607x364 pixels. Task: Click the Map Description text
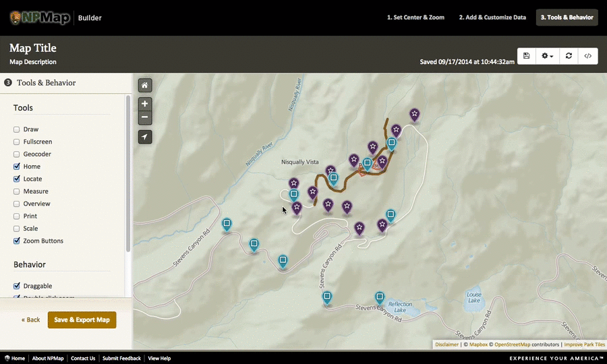(x=33, y=62)
